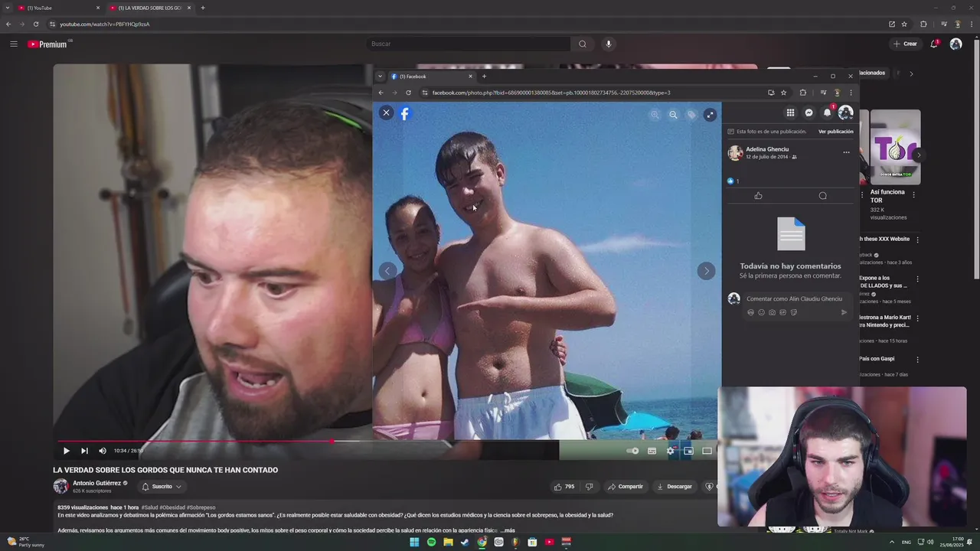Bookmark the Facebook page with the star

point(783,93)
